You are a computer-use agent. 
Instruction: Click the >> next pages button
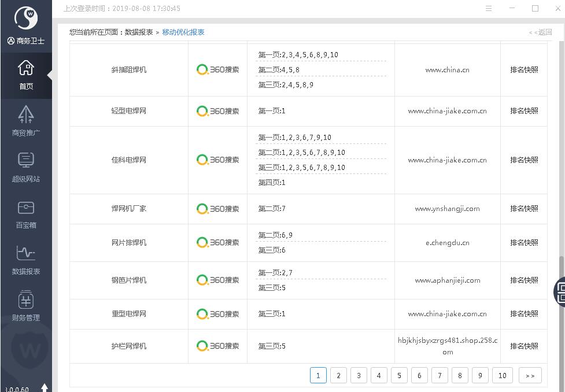point(530,375)
